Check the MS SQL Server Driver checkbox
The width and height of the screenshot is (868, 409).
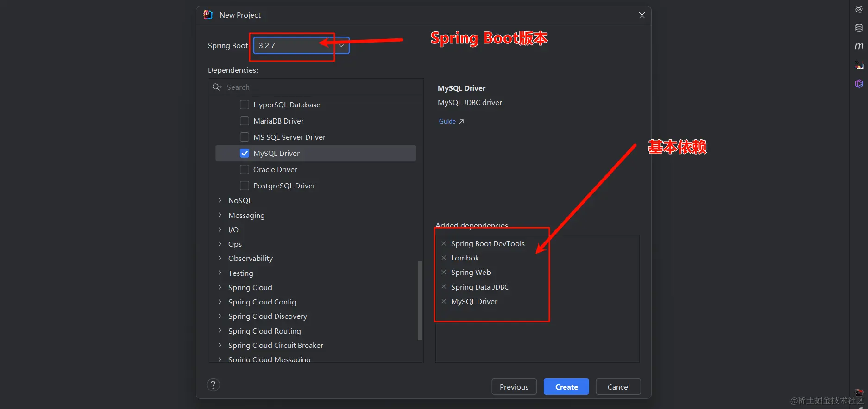245,137
